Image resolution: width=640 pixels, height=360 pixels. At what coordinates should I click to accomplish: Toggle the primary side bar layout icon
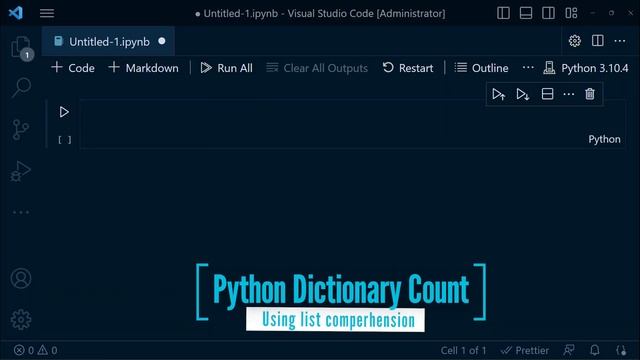503,13
